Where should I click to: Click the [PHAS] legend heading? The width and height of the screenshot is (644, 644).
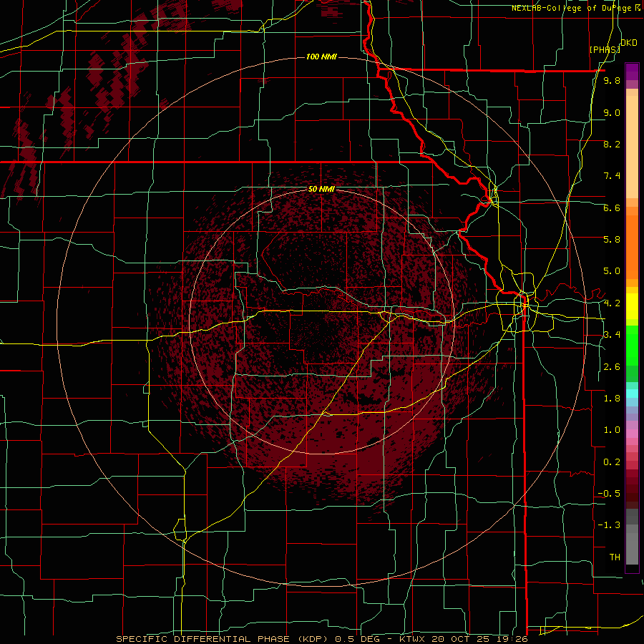605,49
